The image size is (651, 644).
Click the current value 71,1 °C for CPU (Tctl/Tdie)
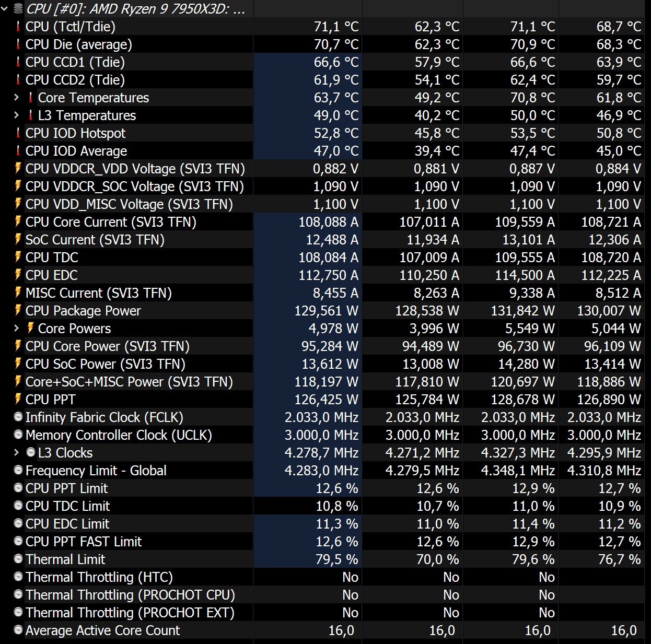[x=336, y=27]
